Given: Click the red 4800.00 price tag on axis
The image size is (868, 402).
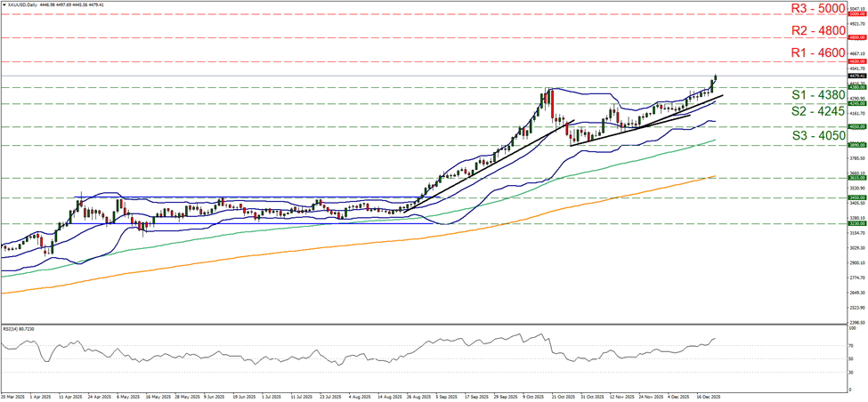Looking at the screenshot, I should [x=856, y=38].
